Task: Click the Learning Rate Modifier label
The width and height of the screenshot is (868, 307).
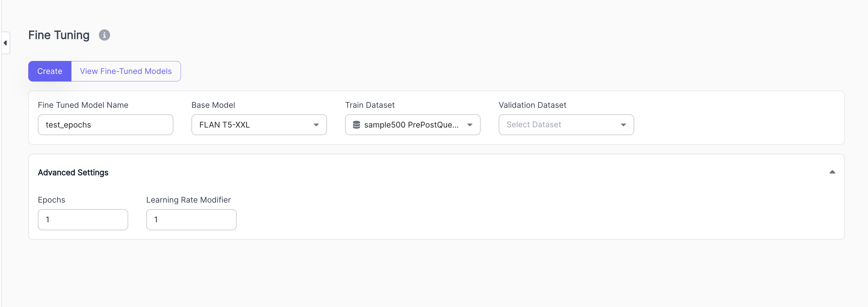Action: click(188, 200)
